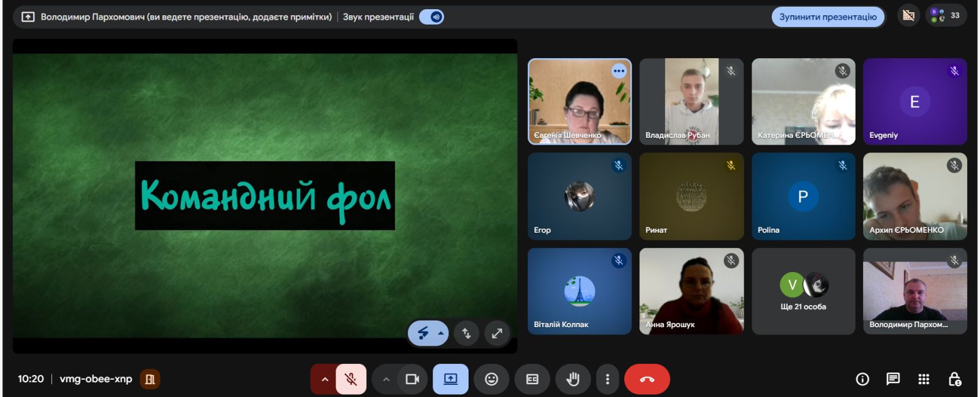This screenshot has height=397, width=980.
Task: Expand the presentation to full screen
Action: [497, 333]
